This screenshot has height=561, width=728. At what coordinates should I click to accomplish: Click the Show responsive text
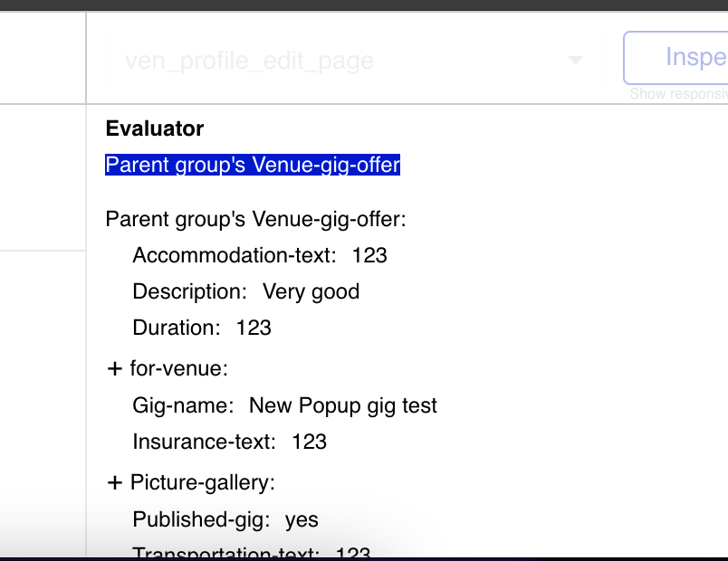[x=678, y=94]
